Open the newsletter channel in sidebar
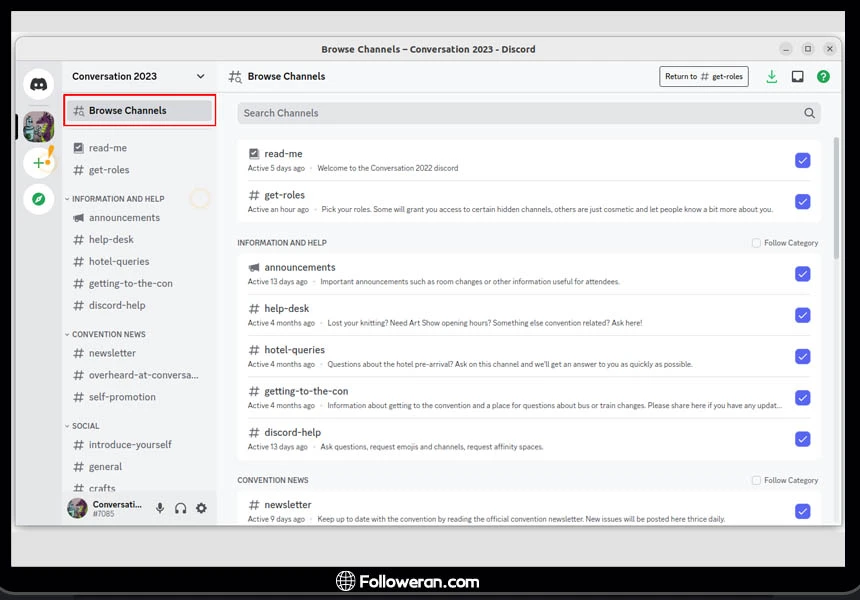The width and height of the screenshot is (860, 600). coord(112,353)
